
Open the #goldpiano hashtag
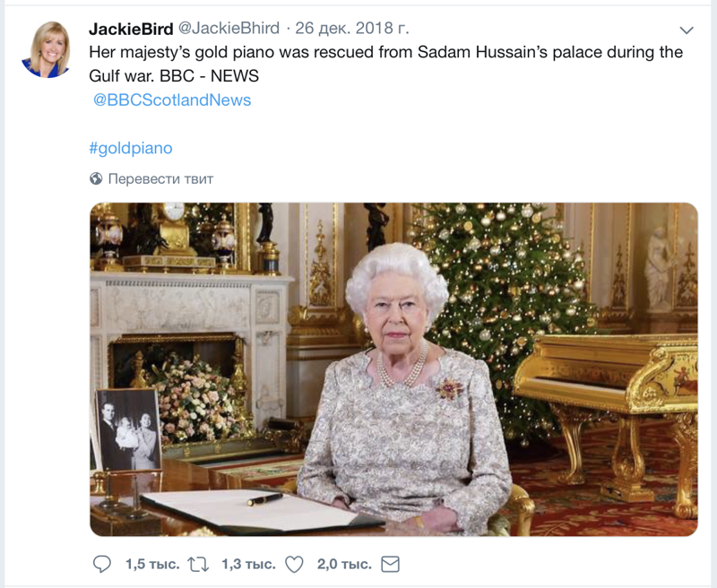131,148
